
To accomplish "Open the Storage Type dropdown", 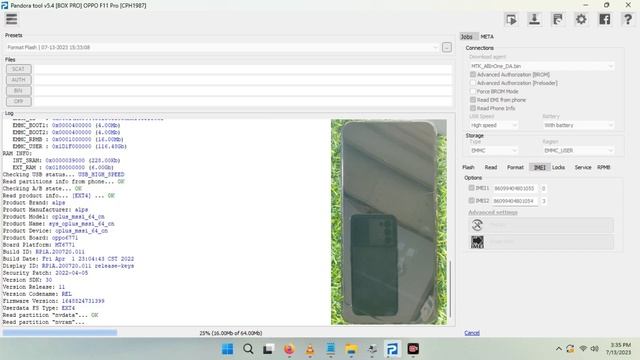I will pos(493,151).
